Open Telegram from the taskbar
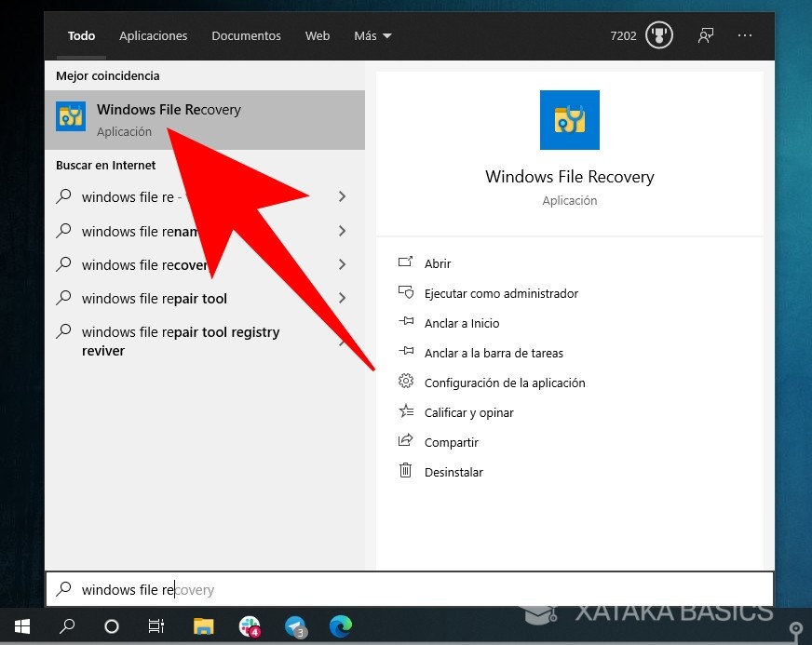Screen dimensions: 812x645 pyautogui.click(x=296, y=626)
